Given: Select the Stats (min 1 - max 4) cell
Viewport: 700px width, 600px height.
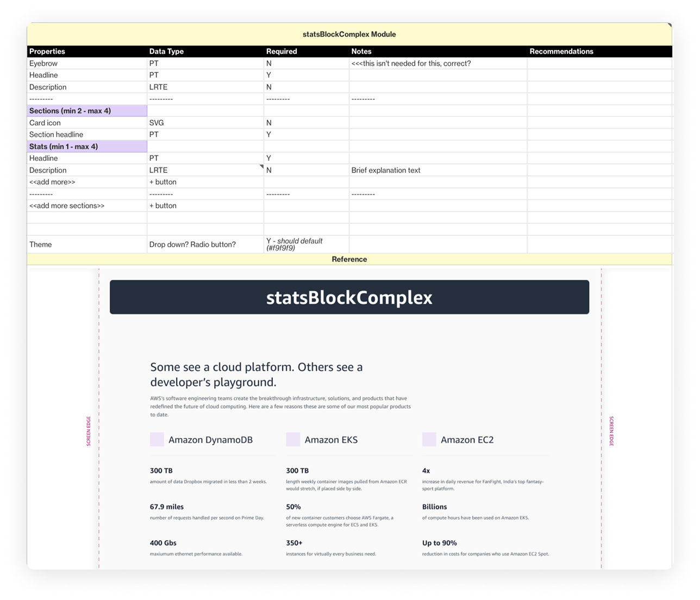Looking at the screenshot, I should (87, 147).
